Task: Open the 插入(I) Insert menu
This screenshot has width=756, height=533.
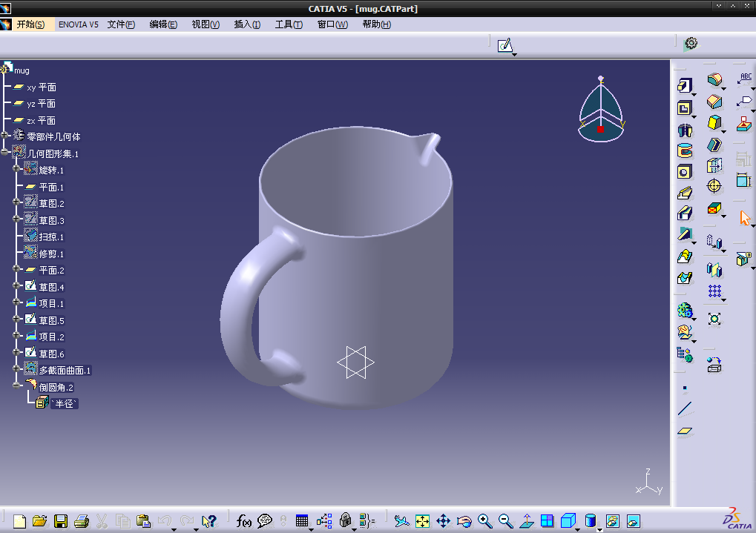Action: (x=247, y=24)
